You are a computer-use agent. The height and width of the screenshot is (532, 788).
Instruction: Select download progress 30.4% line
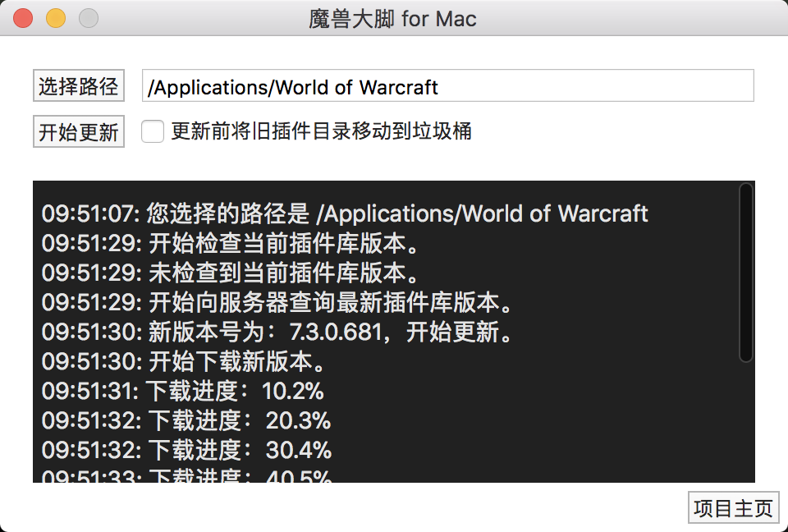(186, 450)
